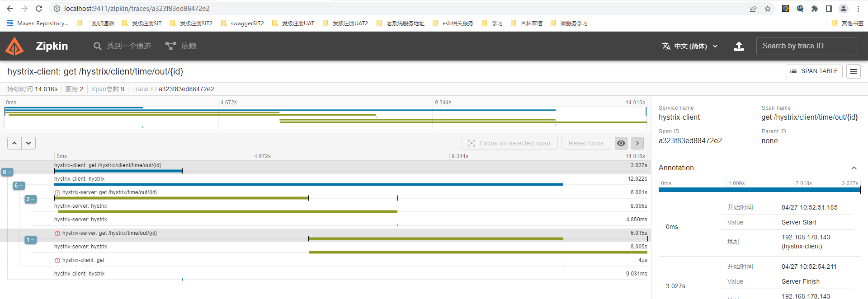The height and width of the screenshot is (299, 868).
Task: Open the 二狗加速器 bookmark folder
Action: [x=95, y=23]
